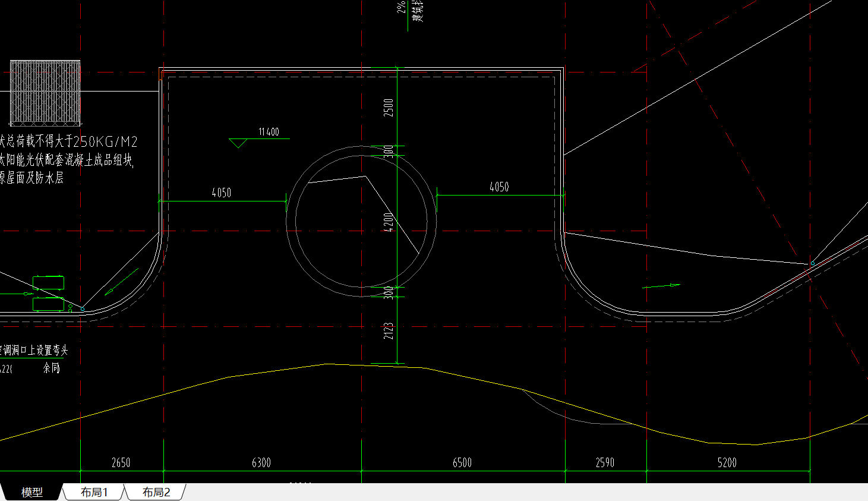The image size is (868, 501).
Task: Click the elevation triangle marker near 11400
Action: 238,143
